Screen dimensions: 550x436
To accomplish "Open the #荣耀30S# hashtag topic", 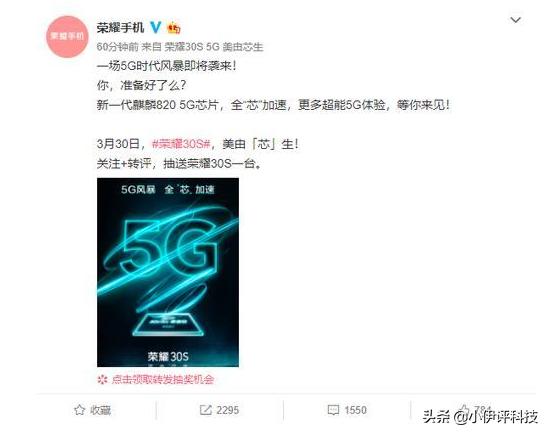I will pos(181,144).
